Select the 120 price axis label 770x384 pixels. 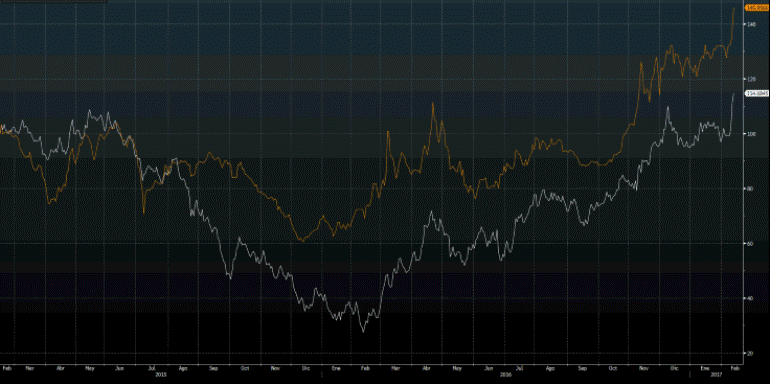[750, 79]
